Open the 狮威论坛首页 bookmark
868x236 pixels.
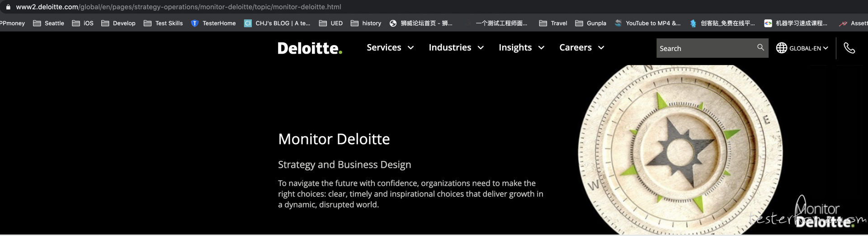point(421,23)
